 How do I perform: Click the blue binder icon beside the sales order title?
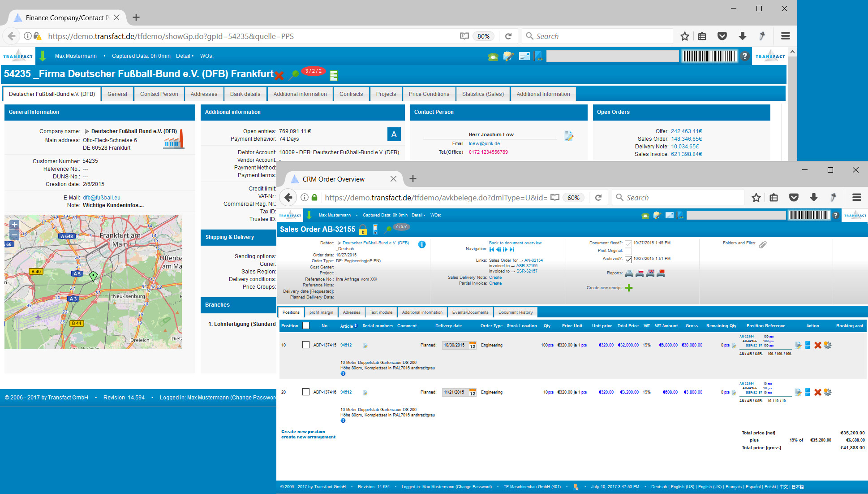tap(375, 230)
